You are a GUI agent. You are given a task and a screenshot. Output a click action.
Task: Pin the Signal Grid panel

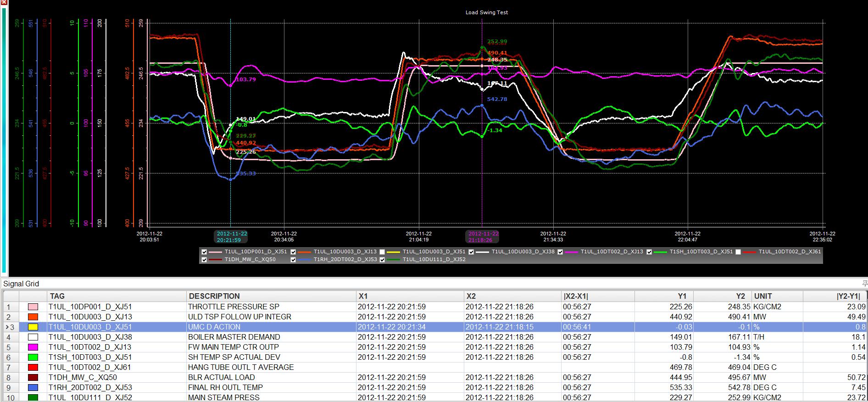click(x=864, y=284)
